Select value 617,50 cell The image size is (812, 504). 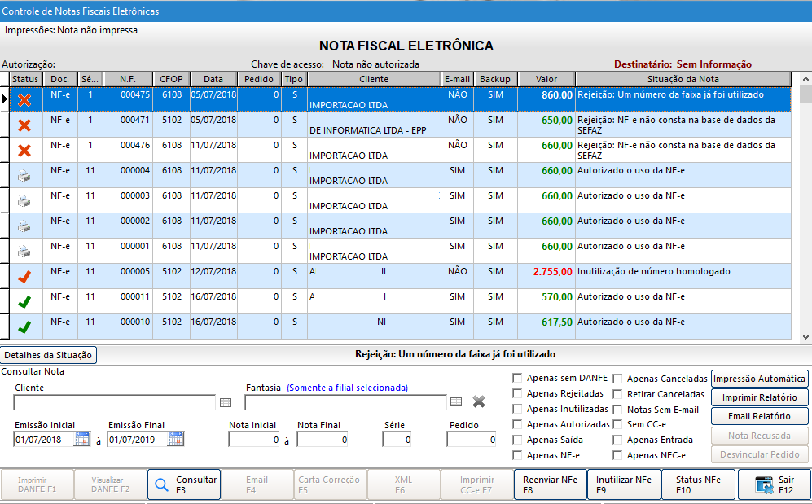point(546,327)
